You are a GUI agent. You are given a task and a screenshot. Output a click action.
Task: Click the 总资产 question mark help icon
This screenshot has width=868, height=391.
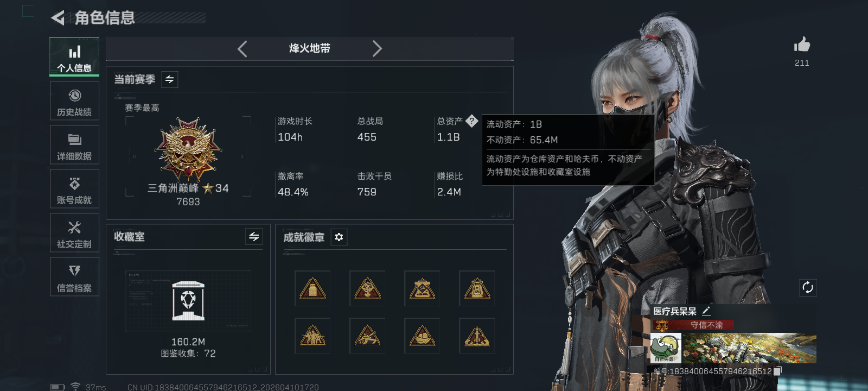(x=471, y=121)
